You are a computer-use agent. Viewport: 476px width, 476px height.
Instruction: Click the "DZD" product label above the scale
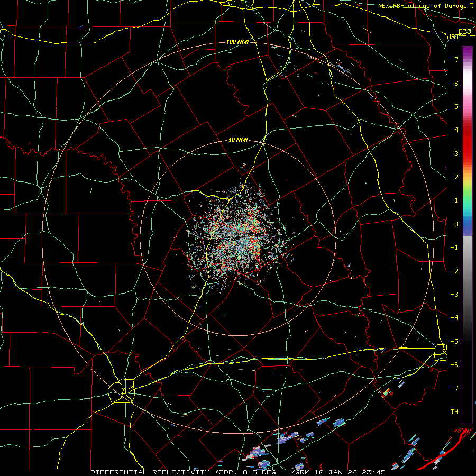[x=465, y=32]
